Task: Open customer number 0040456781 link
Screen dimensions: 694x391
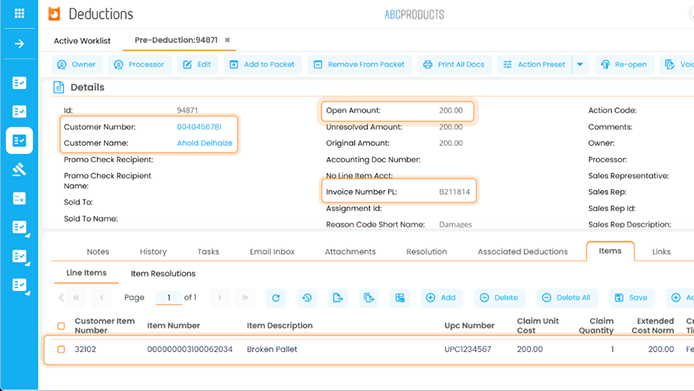Action: coord(199,127)
